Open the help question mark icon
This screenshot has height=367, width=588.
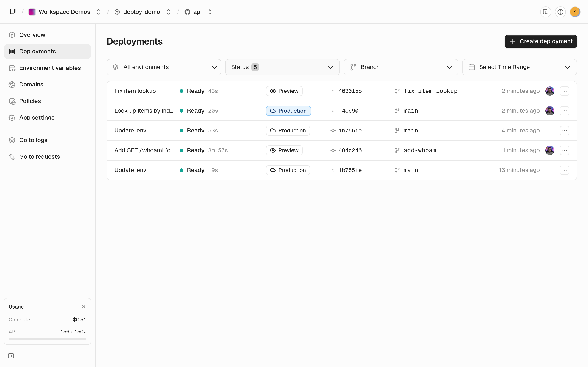pyautogui.click(x=560, y=12)
